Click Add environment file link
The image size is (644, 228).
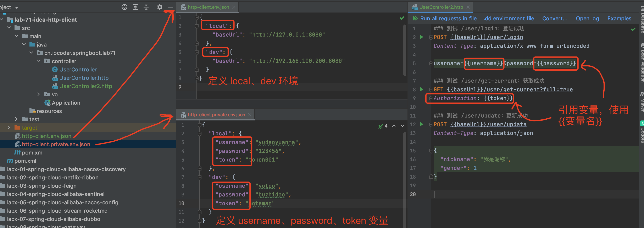(x=509, y=18)
